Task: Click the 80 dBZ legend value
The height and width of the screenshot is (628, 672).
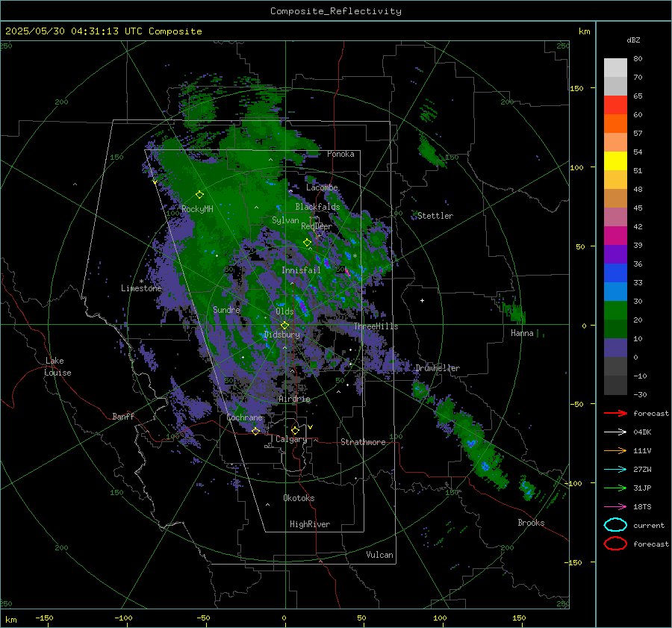Action: point(638,59)
